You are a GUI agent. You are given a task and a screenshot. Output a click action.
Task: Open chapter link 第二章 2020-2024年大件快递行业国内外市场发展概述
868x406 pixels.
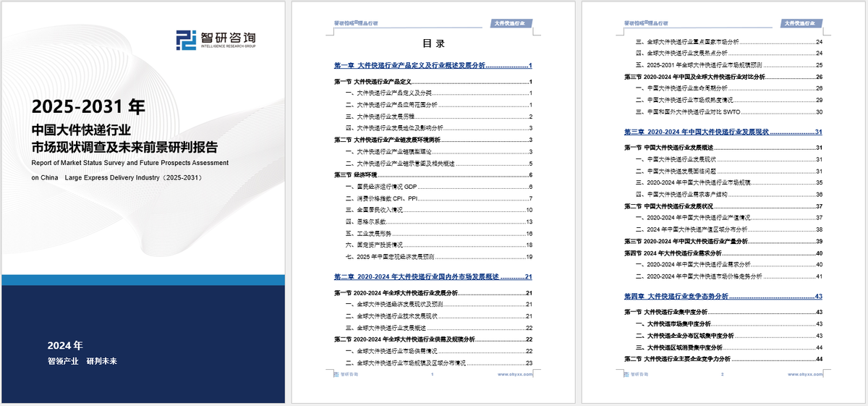[433, 277]
